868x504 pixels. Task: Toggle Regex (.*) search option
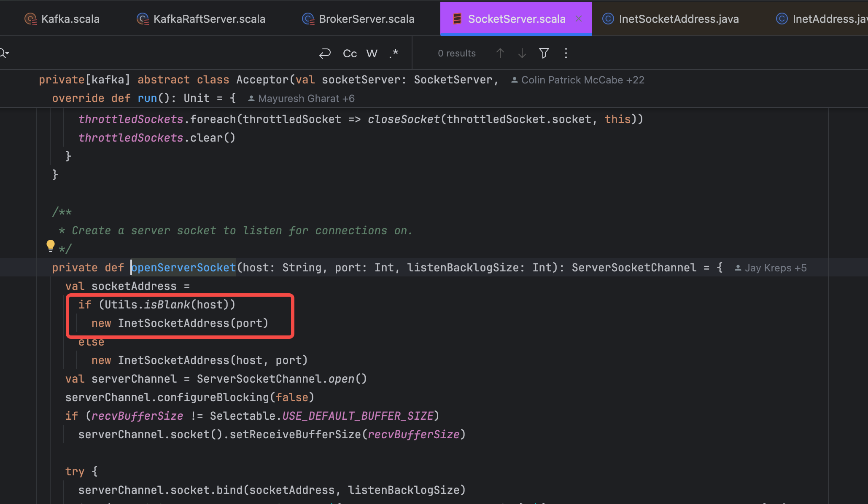pyautogui.click(x=394, y=54)
